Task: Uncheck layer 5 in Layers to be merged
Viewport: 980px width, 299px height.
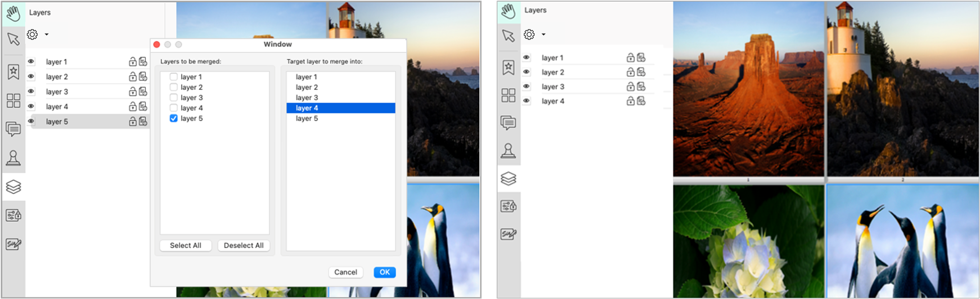Action: pos(174,118)
